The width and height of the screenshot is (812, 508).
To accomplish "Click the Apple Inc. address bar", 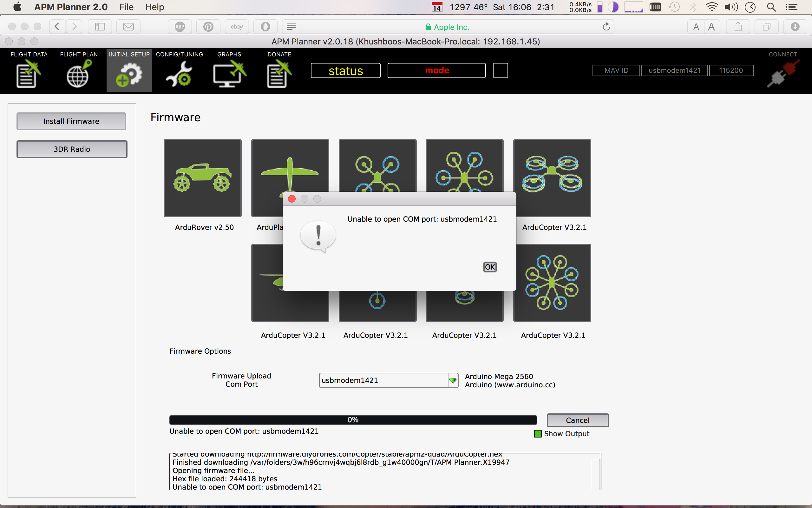I will [448, 27].
